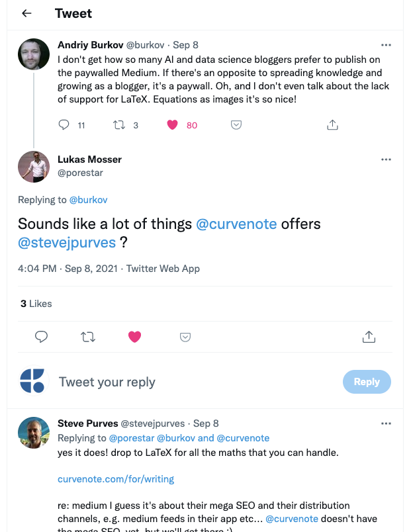Open more options on Steve Purves's reply
411x532 pixels.
(x=387, y=423)
